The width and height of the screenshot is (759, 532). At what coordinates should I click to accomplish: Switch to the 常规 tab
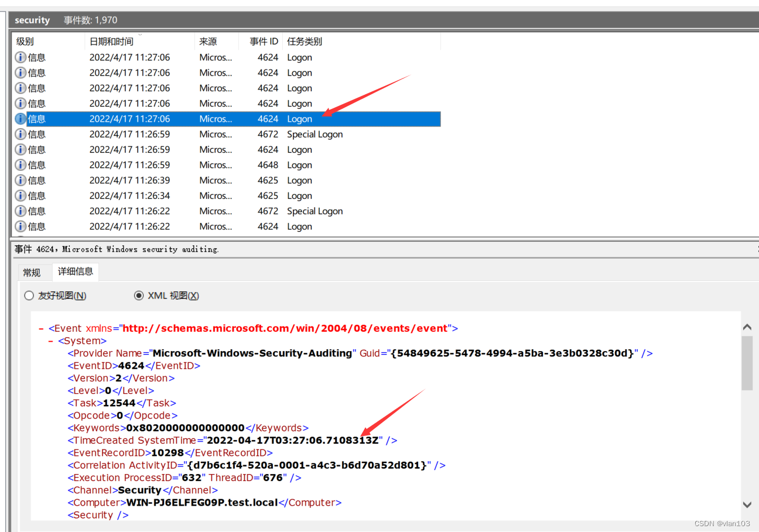click(32, 272)
